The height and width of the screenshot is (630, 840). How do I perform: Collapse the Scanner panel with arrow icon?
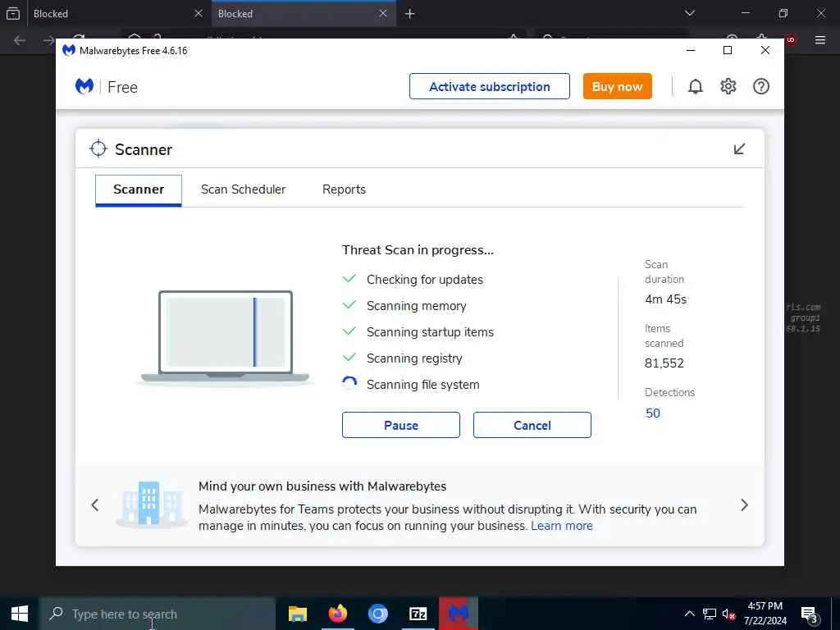(x=739, y=149)
